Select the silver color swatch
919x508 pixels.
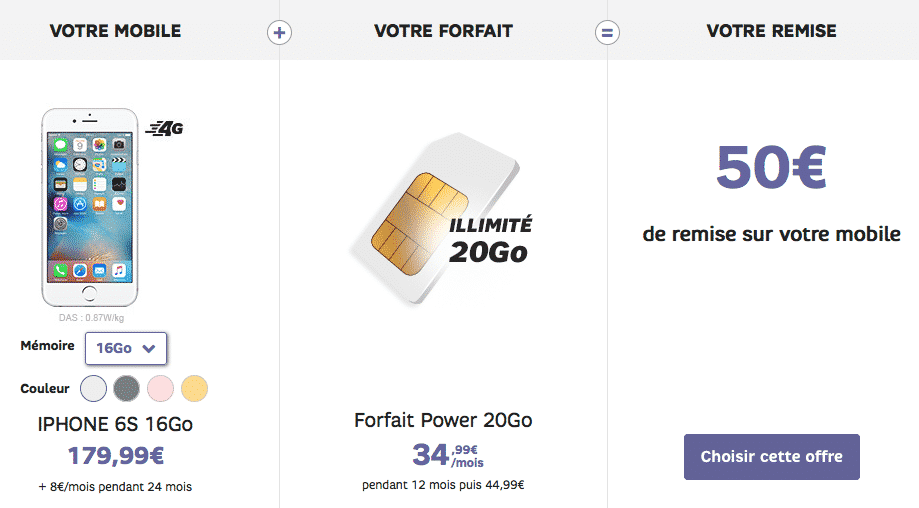tap(93, 388)
